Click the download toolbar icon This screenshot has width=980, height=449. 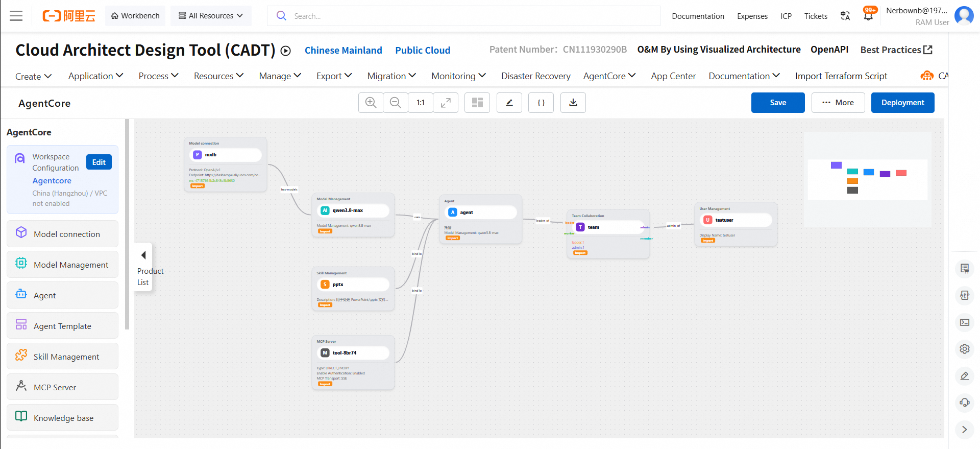pyautogui.click(x=573, y=103)
